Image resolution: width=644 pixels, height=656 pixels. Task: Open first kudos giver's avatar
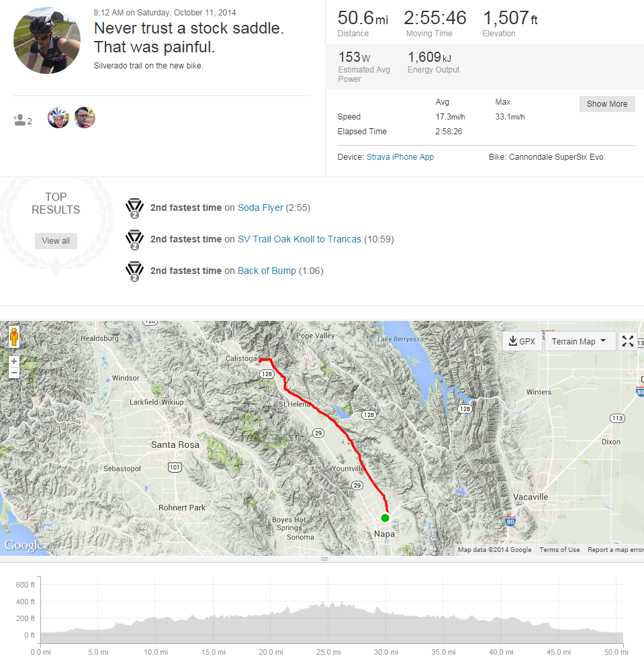(58, 118)
